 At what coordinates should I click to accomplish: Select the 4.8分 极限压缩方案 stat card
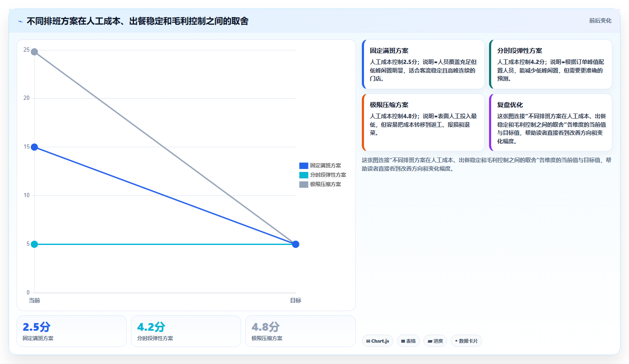click(300, 331)
